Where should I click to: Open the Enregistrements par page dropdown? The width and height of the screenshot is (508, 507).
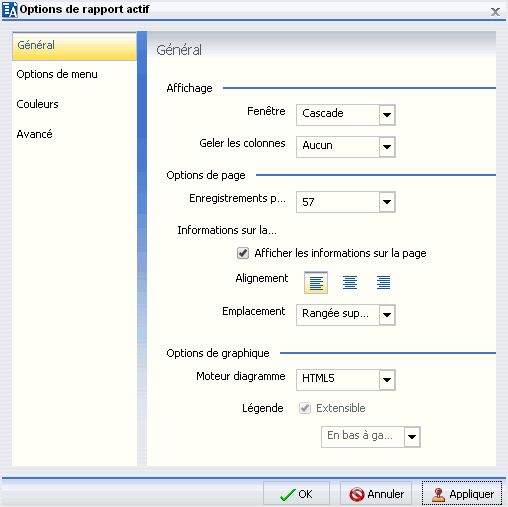coord(346,202)
